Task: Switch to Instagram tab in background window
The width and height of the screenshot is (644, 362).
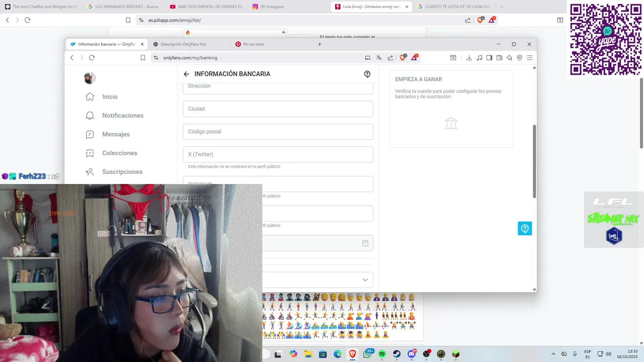Action: tap(289, 7)
